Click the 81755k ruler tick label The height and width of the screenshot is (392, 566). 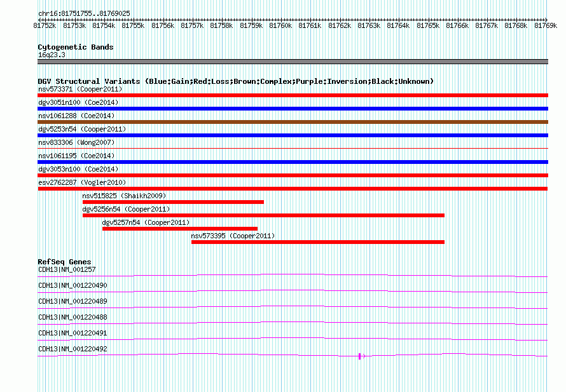pyautogui.click(x=133, y=25)
